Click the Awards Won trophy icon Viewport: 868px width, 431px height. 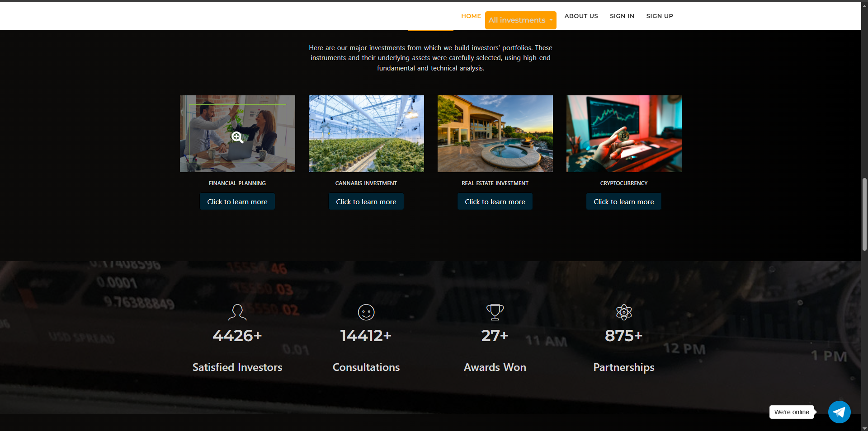click(x=495, y=312)
